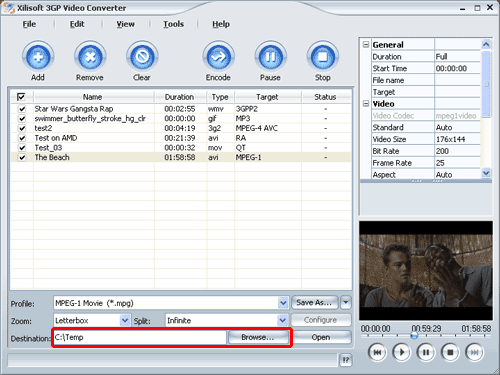Click Start Time value '00:00:00'

pos(451,68)
